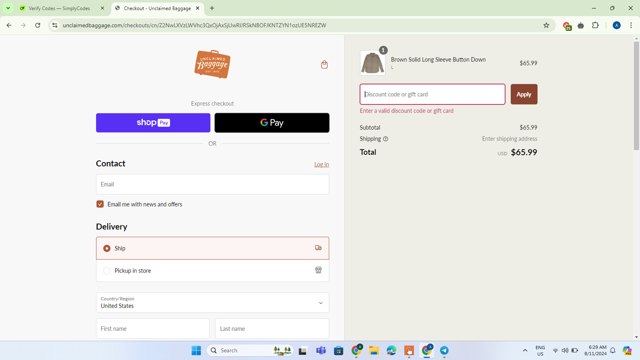640x360 pixels.
Task: Open notification bell in system tray
Action: [x=613, y=350]
